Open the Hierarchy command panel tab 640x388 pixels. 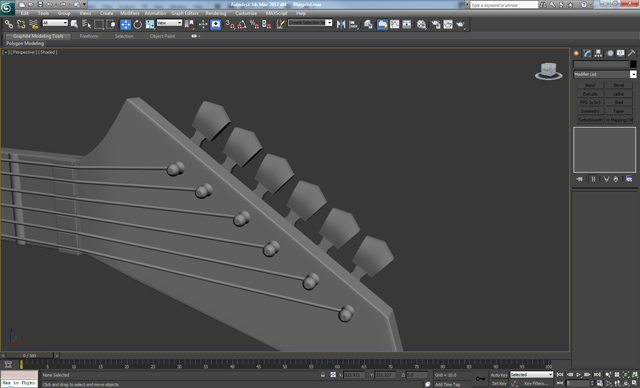tap(598, 53)
